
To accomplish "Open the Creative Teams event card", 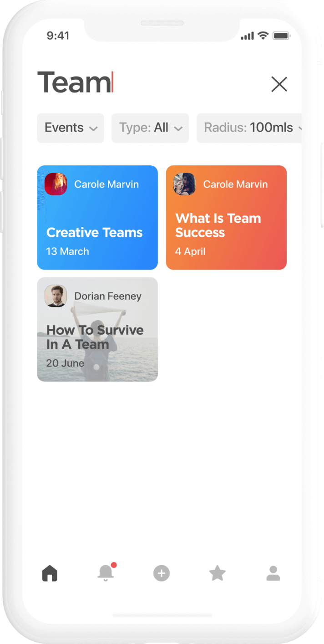I will (x=97, y=218).
